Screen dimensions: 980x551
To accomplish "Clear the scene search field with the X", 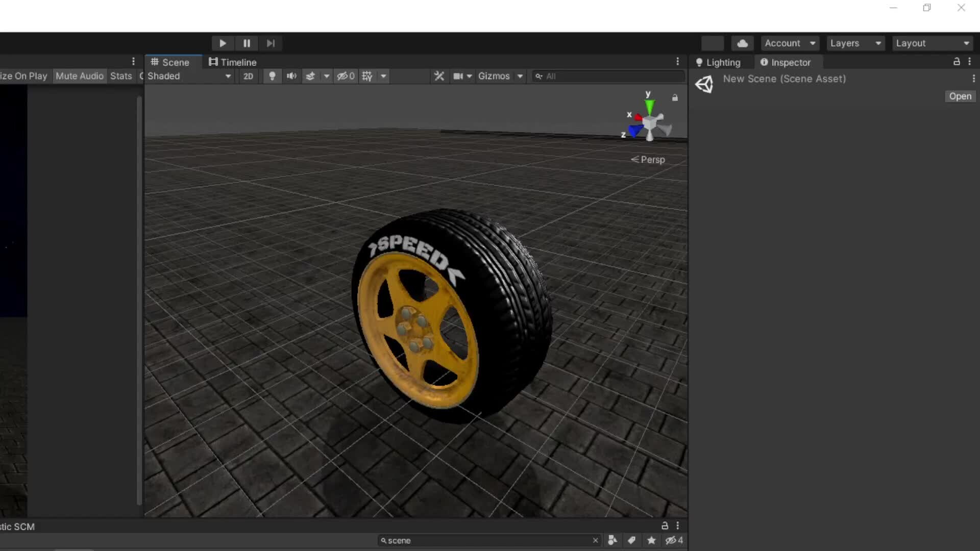I will tap(595, 540).
